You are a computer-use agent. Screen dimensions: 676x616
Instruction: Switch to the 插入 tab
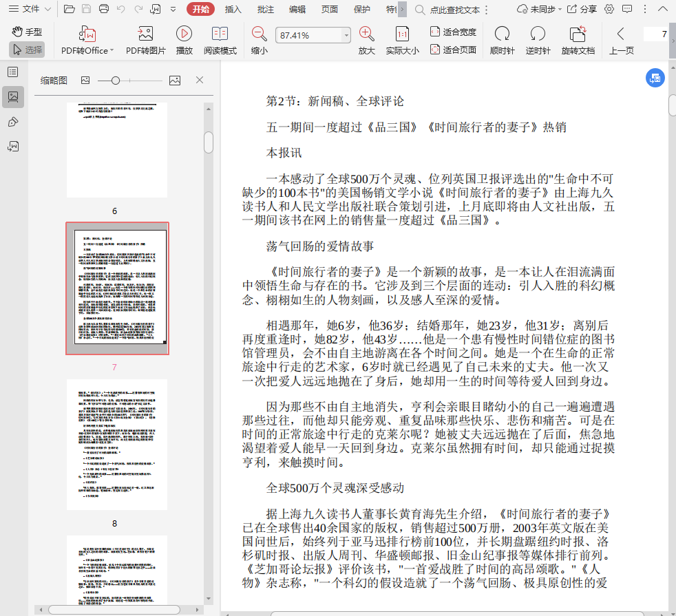pyautogui.click(x=233, y=10)
